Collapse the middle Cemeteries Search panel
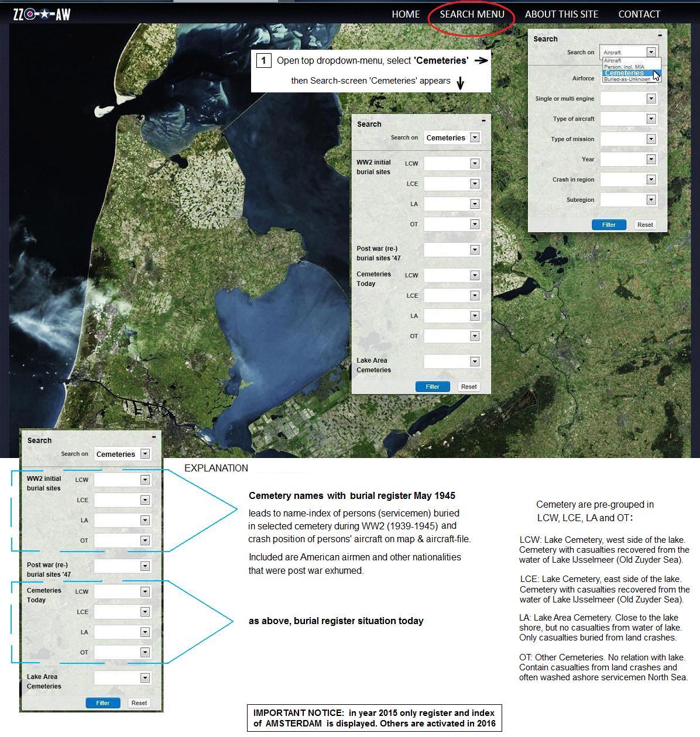The width and height of the screenshot is (700, 737). pos(483,120)
